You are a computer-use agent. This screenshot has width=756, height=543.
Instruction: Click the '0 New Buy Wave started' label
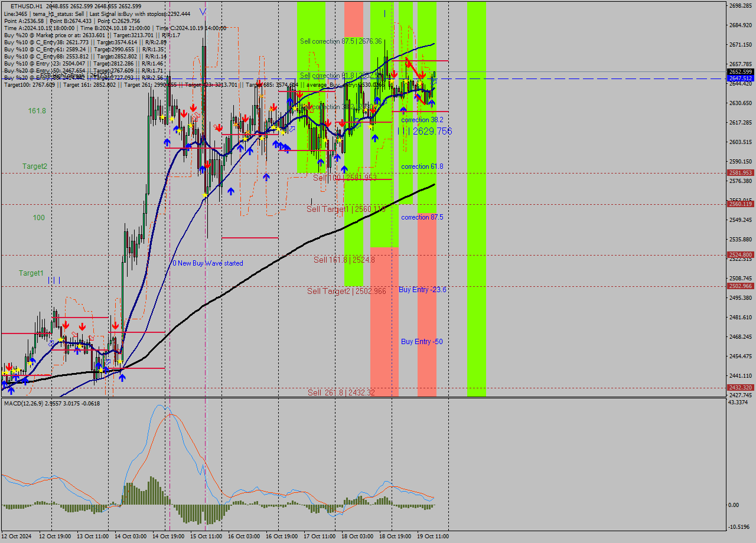[x=207, y=263]
